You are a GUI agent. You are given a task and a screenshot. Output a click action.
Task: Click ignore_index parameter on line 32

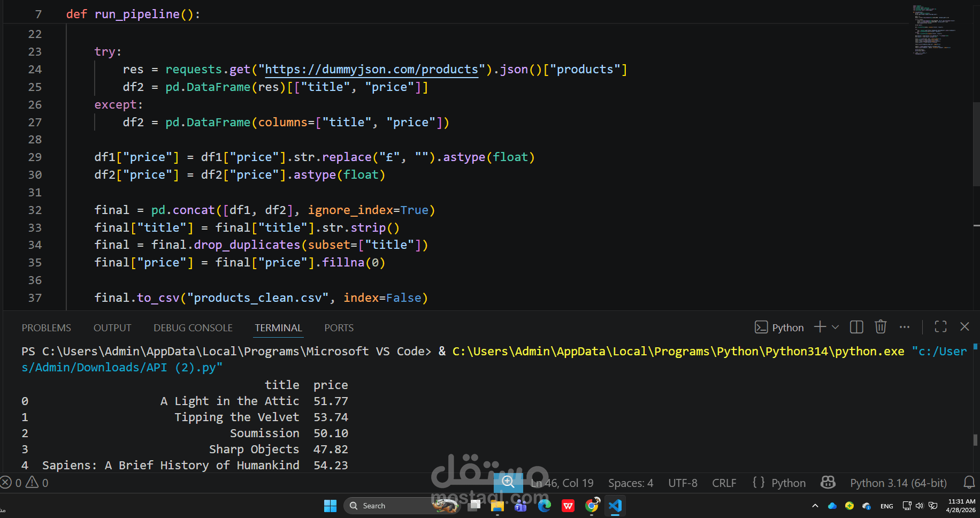pyautogui.click(x=350, y=210)
